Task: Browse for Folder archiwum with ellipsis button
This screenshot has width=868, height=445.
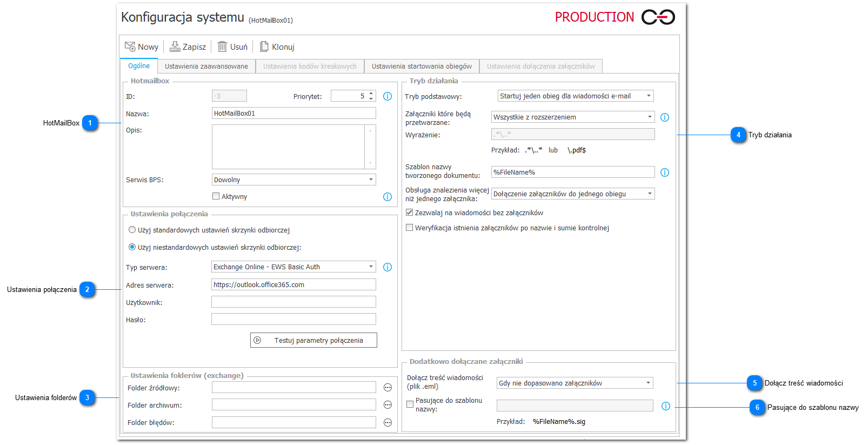Action: [388, 405]
